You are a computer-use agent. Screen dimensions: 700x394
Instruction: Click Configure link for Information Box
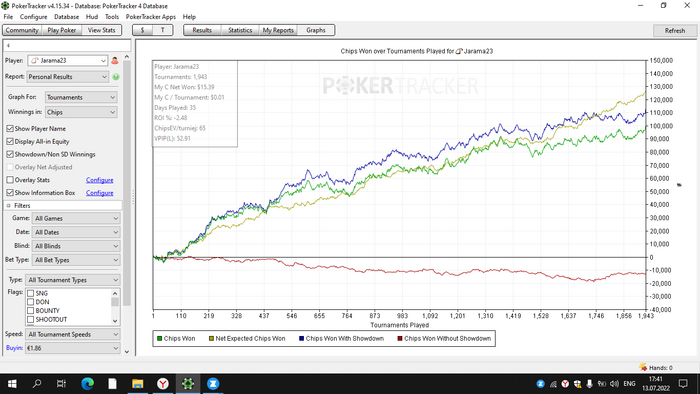pyautogui.click(x=100, y=193)
